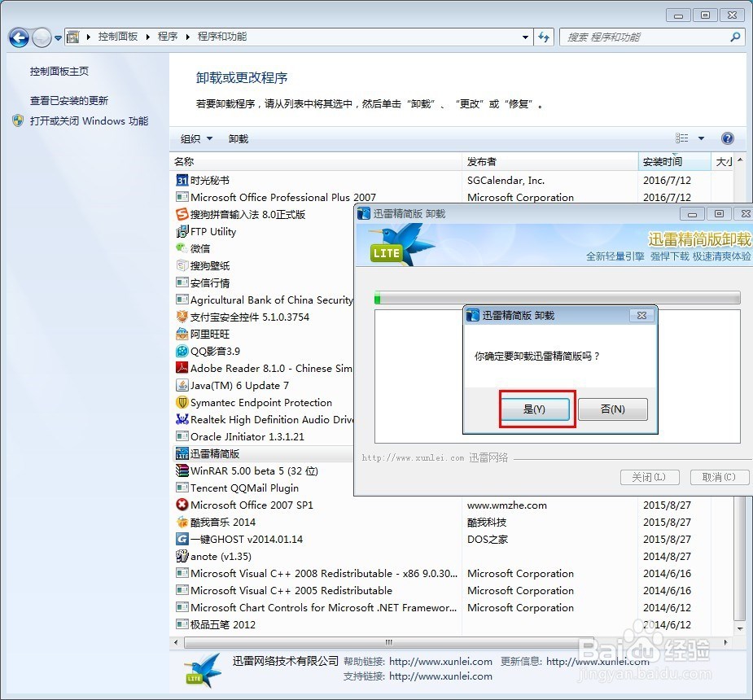Click the search magnifier icon
This screenshot has height=700, width=753.
click(735, 37)
